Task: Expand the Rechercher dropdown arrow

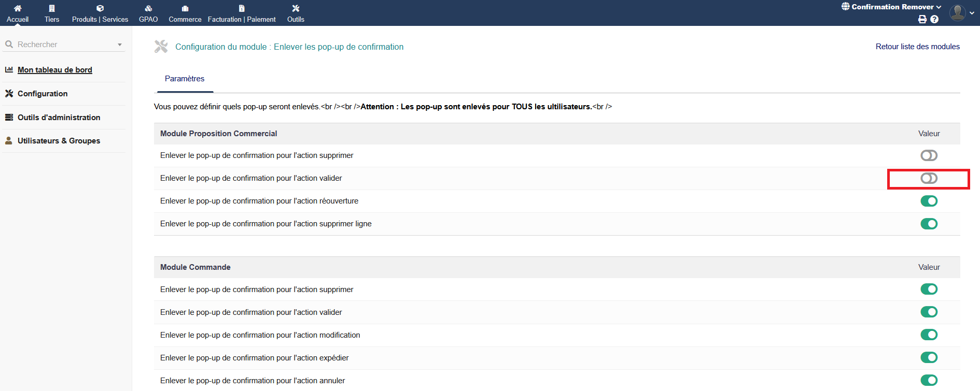Action: (120, 45)
